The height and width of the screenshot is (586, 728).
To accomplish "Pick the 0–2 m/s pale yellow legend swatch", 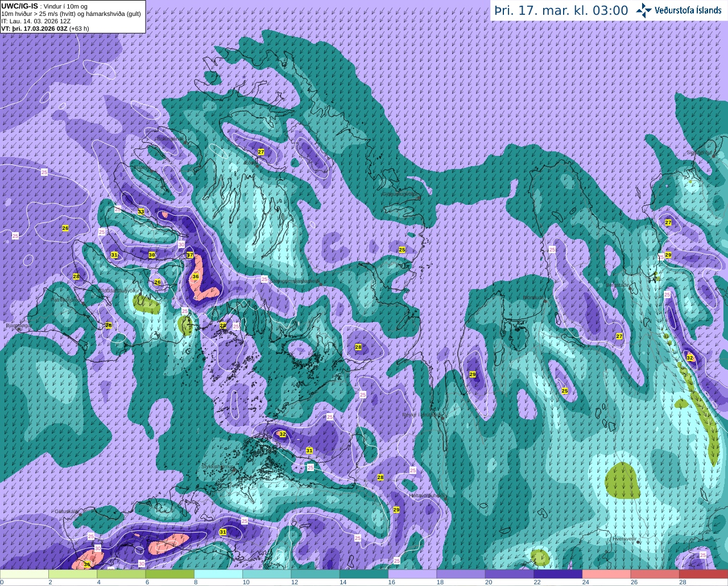I will coord(24,574).
